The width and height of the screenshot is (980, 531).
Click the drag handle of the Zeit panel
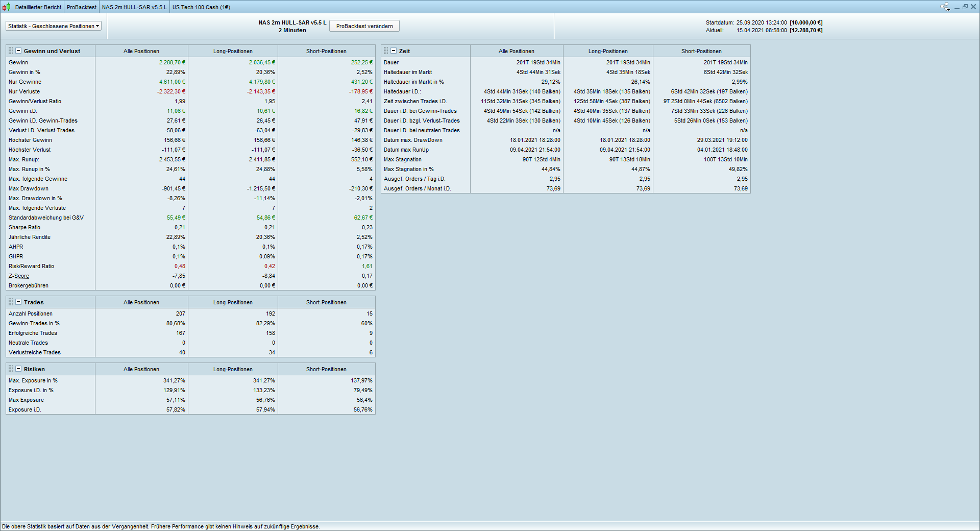coord(386,51)
